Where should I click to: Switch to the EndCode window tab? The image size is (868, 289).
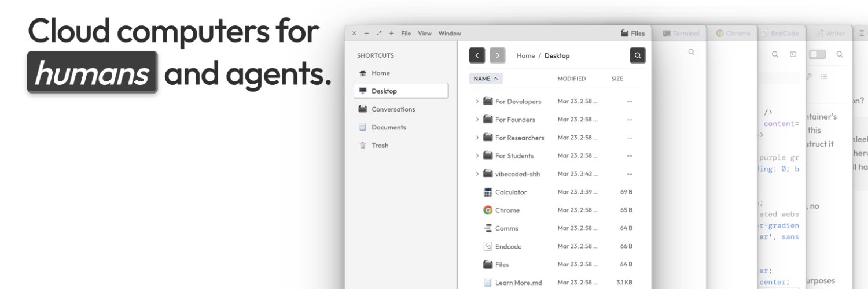click(780, 34)
